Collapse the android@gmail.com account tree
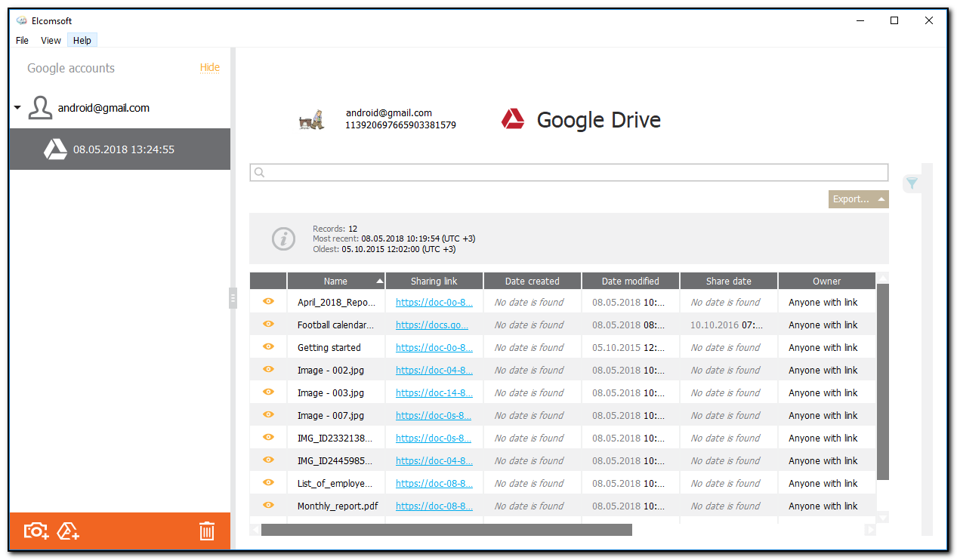The image size is (957, 560). (x=17, y=106)
